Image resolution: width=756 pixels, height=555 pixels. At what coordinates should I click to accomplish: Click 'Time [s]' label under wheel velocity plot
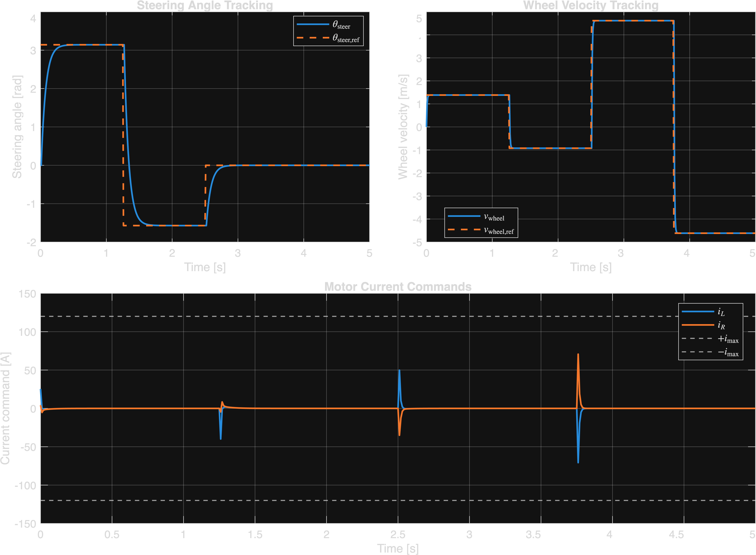tap(591, 267)
